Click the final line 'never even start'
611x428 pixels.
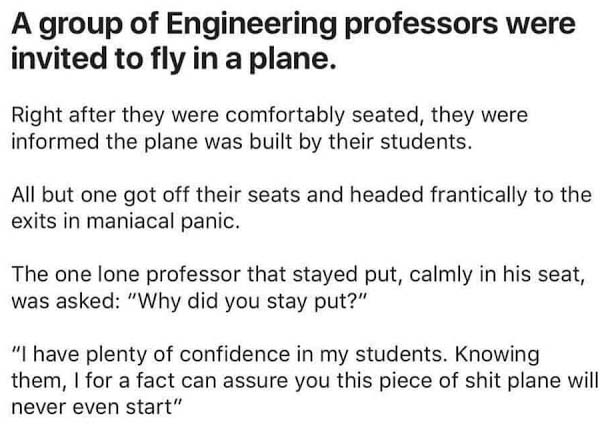coord(97,407)
